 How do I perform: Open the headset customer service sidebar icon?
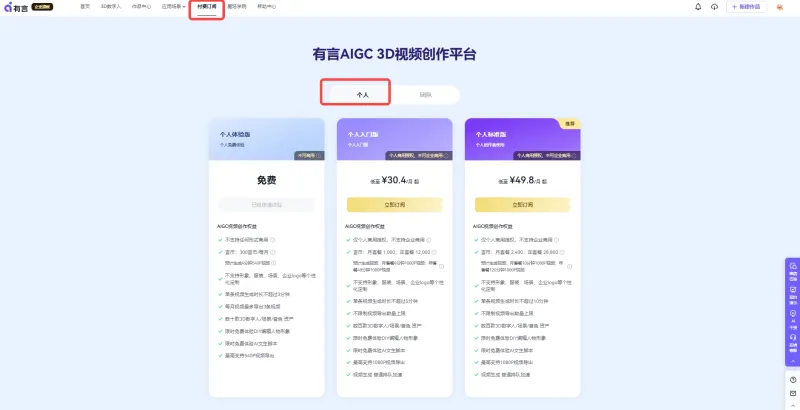tap(793, 337)
